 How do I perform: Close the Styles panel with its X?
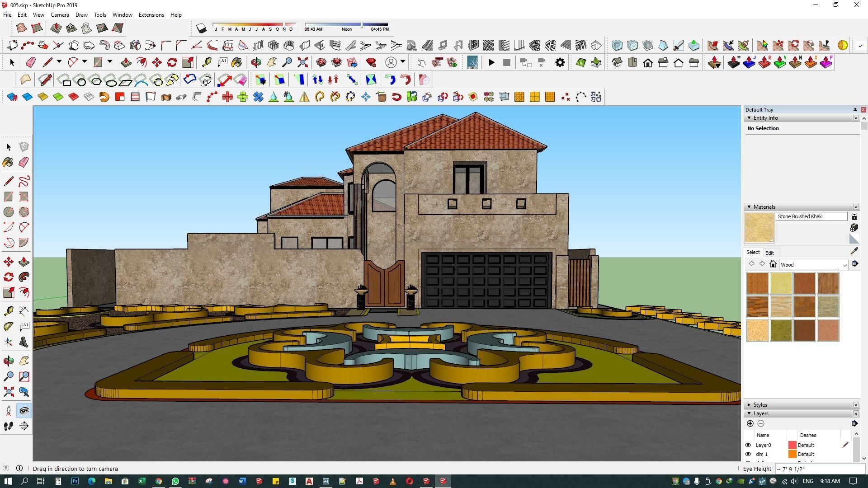tap(856, 405)
